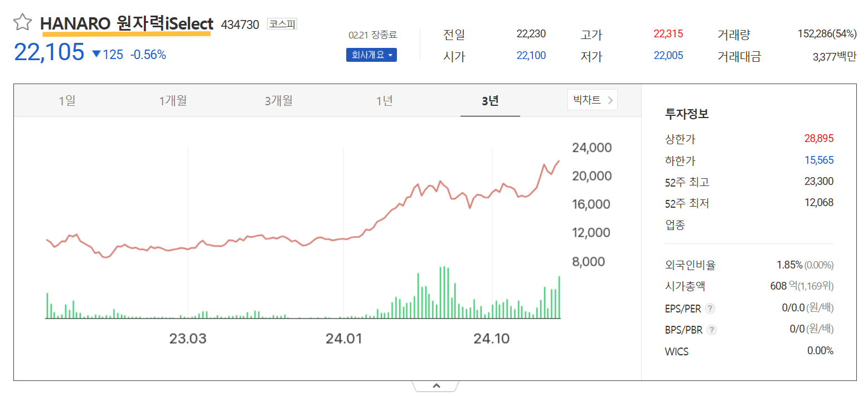Switch to the 1일 chart tab
This screenshot has width=868, height=396.
[66, 100]
